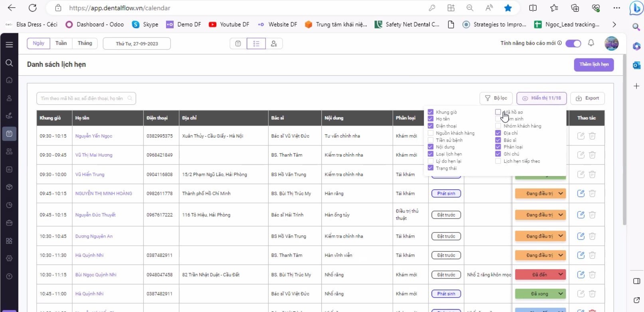This screenshot has width=644, height=312.
Task: Click the Thêm lịch hẹn button
Action: 594,64
